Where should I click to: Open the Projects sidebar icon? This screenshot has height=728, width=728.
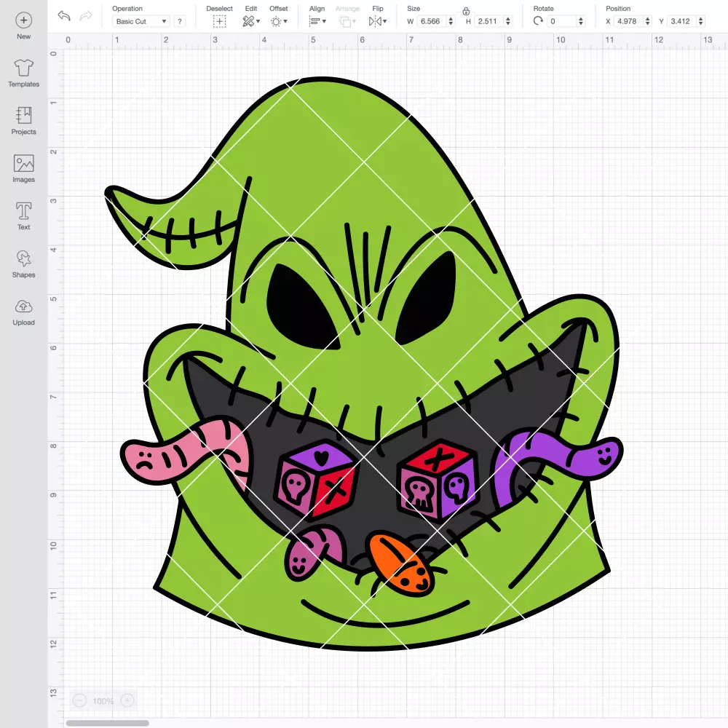pos(24,115)
